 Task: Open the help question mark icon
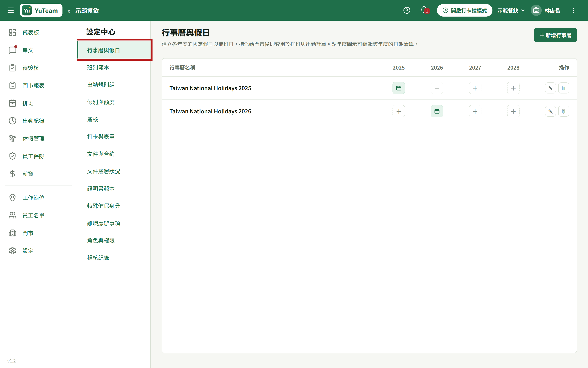tap(407, 10)
